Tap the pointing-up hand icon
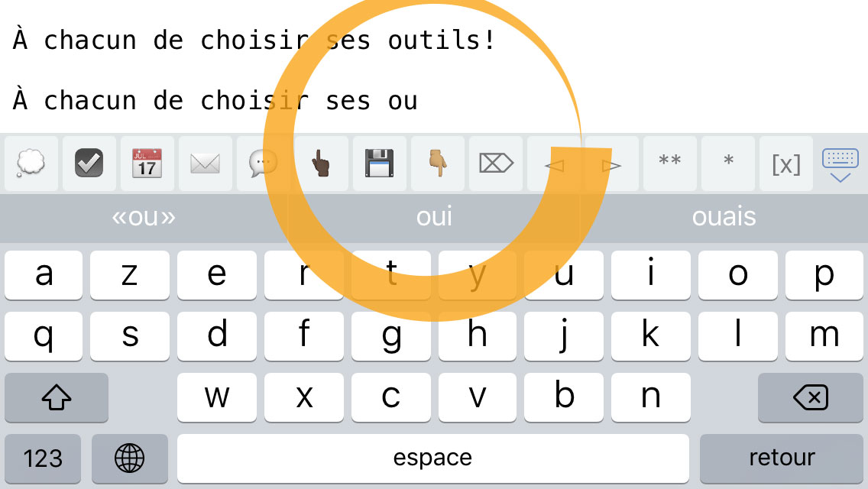Viewport: 868px width, 489px height. point(321,164)
